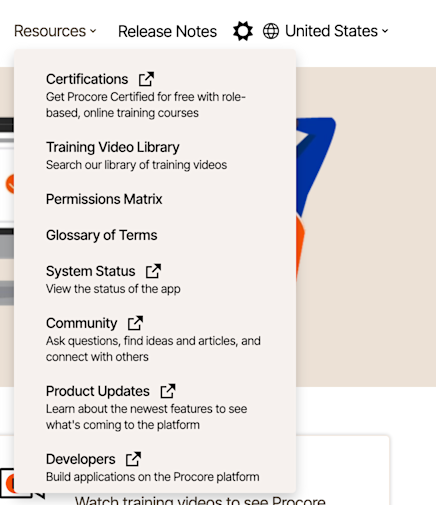
Task: Open the System Status entry
Action: pyautogui.click(x=91, y=271)
